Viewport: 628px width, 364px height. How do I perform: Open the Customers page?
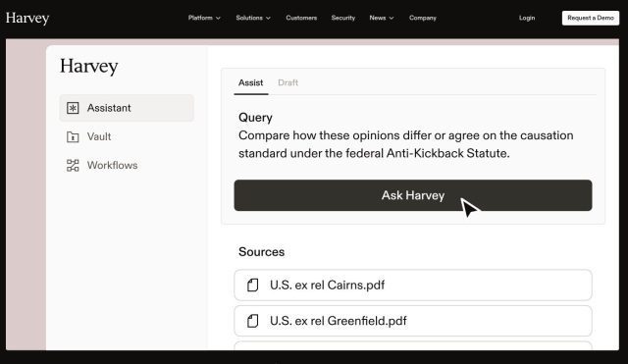301,18
